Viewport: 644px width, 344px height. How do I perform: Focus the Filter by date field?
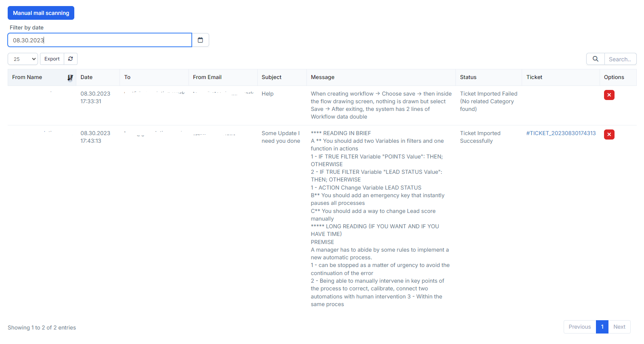99,40
